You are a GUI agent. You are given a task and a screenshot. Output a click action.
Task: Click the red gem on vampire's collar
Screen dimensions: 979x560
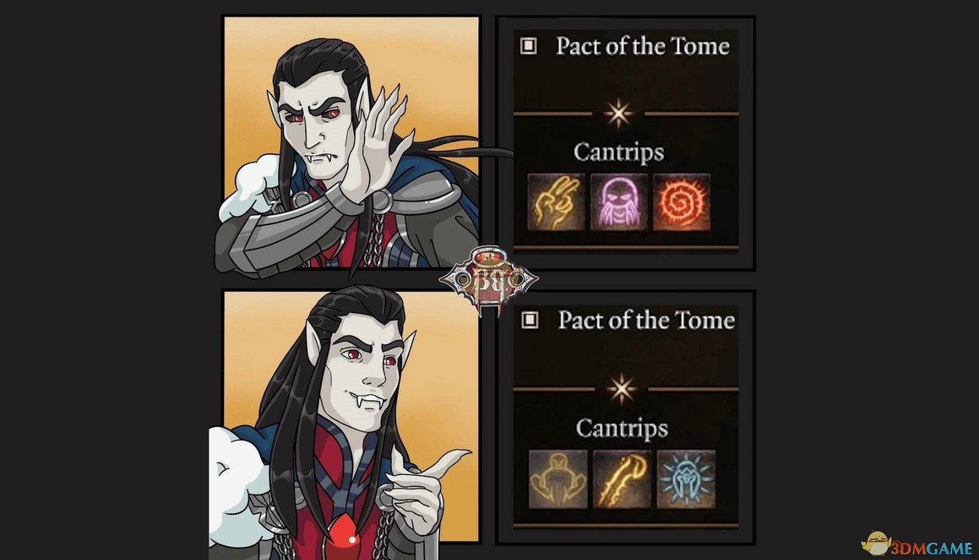[344, 529]
